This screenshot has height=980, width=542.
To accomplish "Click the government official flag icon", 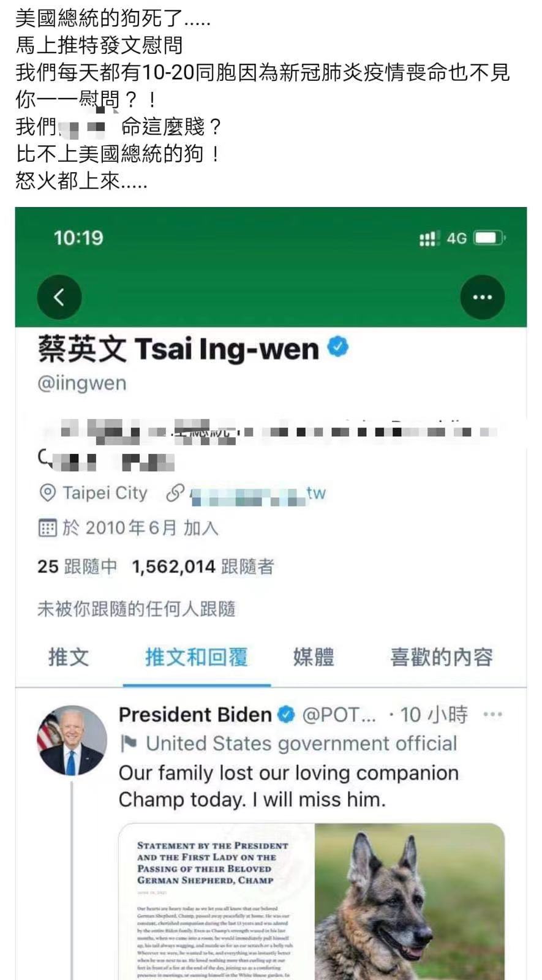I will tap(129, 744).
